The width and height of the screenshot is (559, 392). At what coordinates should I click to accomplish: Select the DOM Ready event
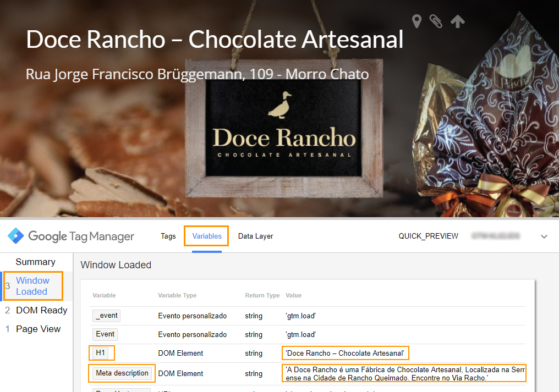(x=41, y=311)
